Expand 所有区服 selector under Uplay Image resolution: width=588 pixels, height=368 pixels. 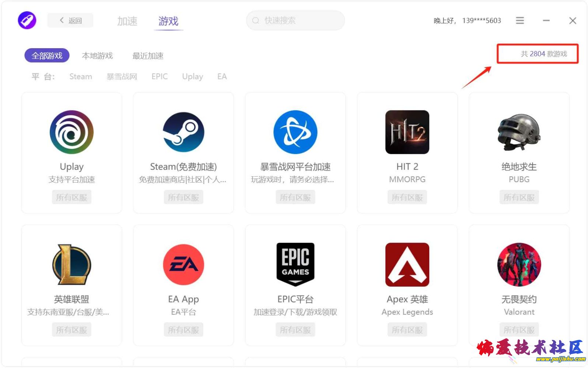[x=71, y=198]
